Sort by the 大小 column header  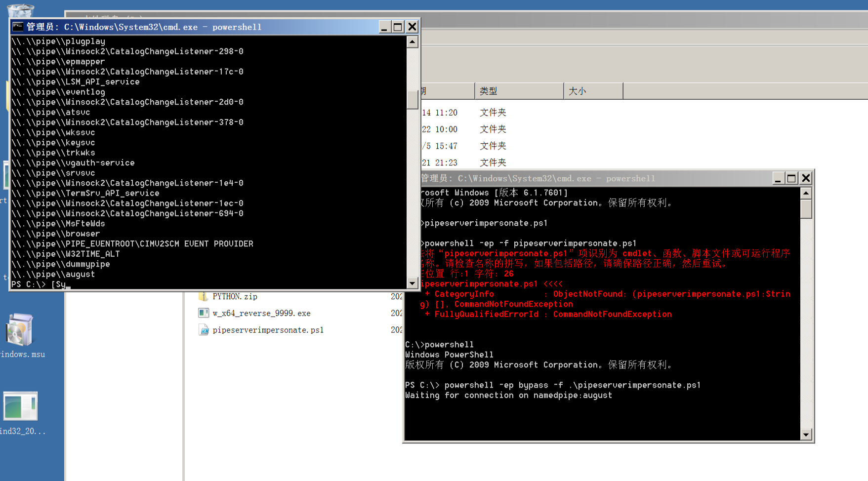[x=593, y=91]
